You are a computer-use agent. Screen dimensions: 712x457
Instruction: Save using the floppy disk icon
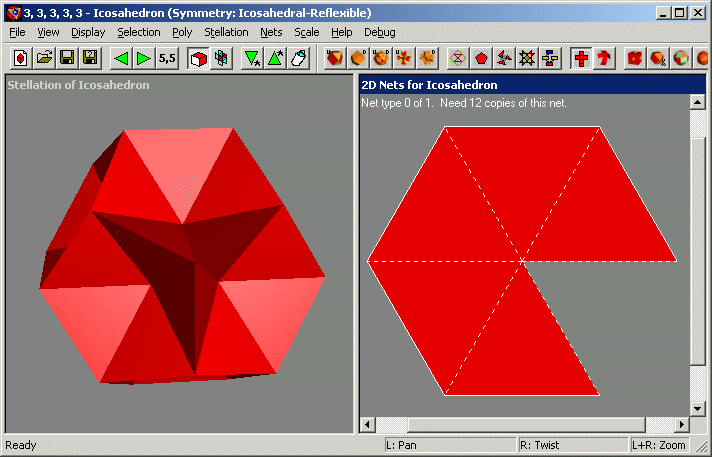pyautogui.click(x=67, y=58)
